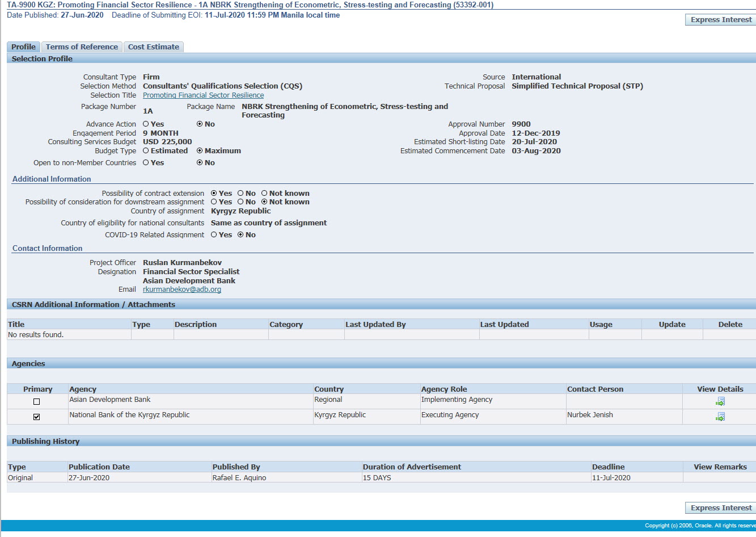This screenshot has width=756, height=537.
Task: Click the View Remarks column header
Action: 720,467
